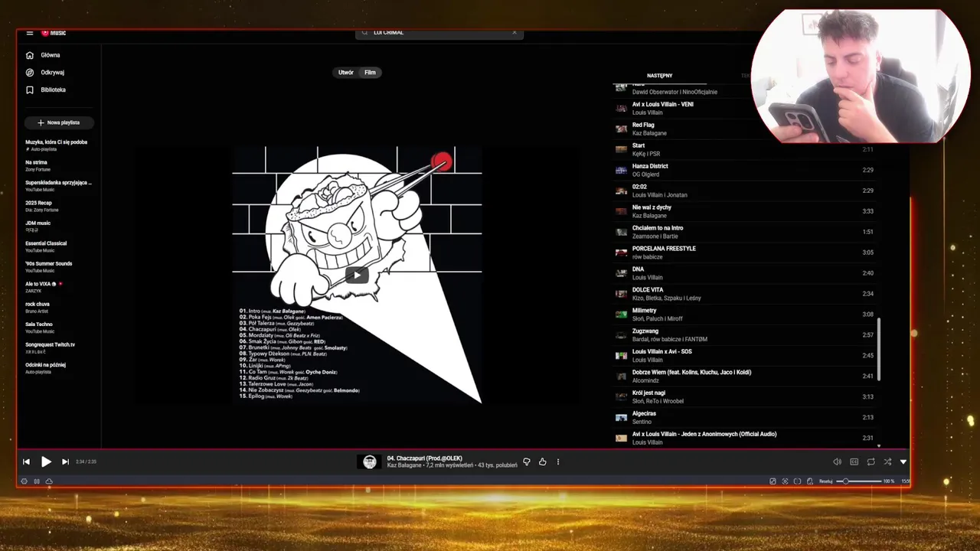The image size is (980, 551).
Task: Open more options for current song
Action: tap(558, 461)
